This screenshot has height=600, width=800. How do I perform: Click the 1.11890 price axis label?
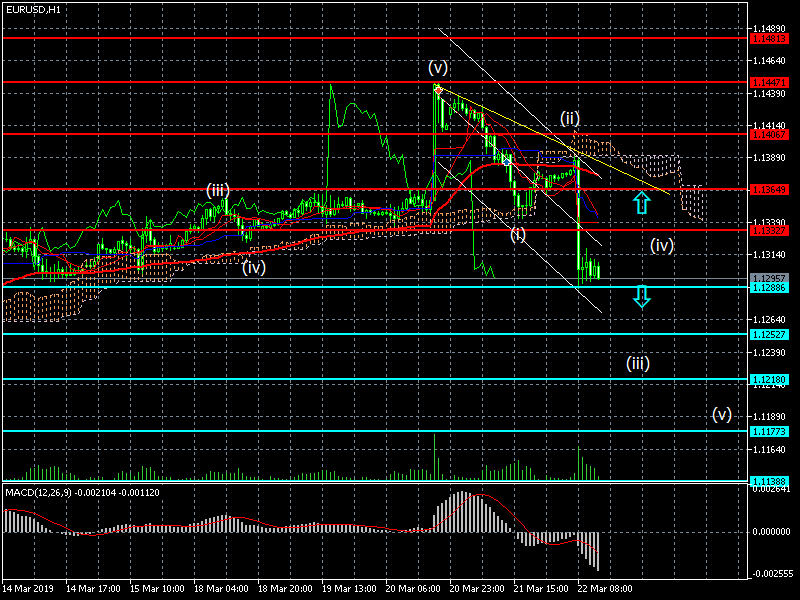[x=769, y=417]
